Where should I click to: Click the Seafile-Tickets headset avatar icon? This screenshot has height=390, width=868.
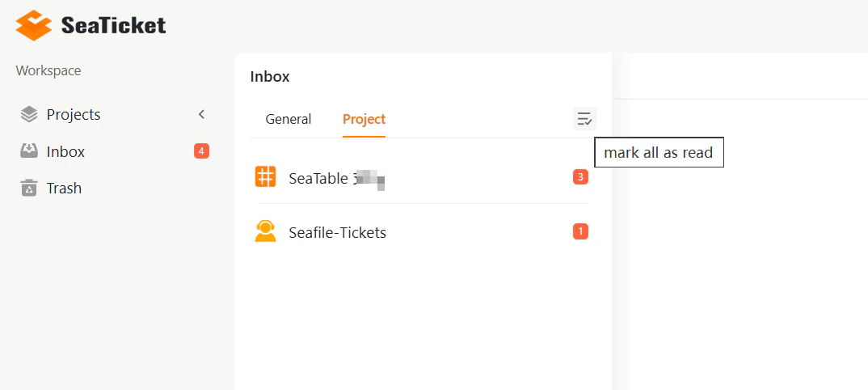pos(266,231)
